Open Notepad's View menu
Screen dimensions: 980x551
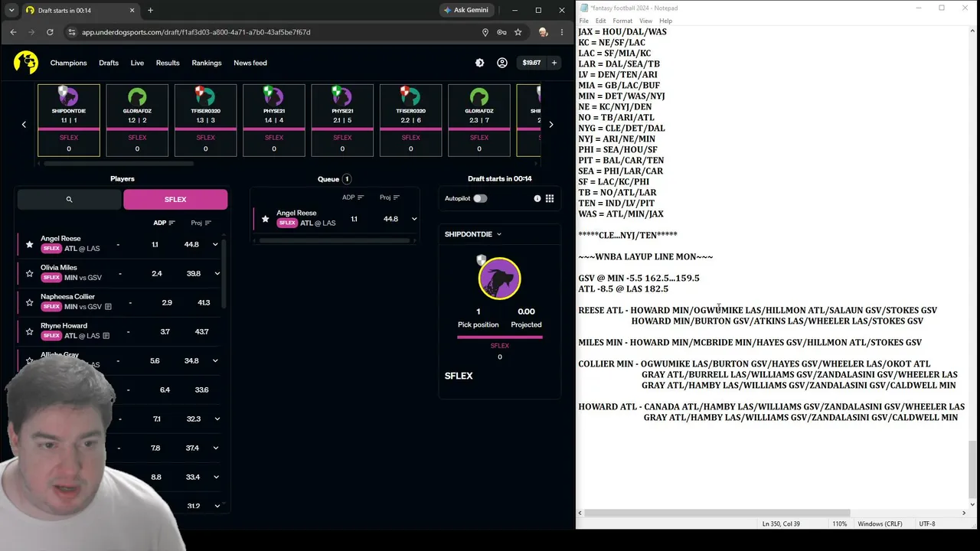[646, 21]
